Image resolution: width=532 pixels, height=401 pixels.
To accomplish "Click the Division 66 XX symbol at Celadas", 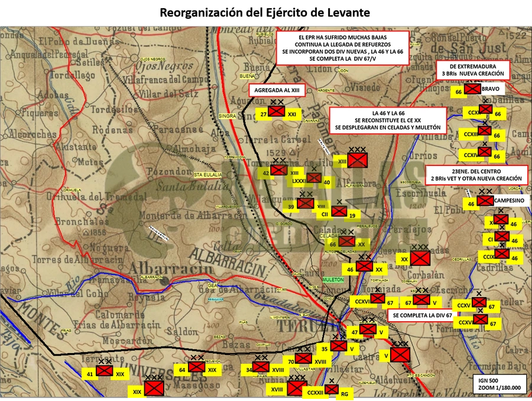I will click(347, 242).
